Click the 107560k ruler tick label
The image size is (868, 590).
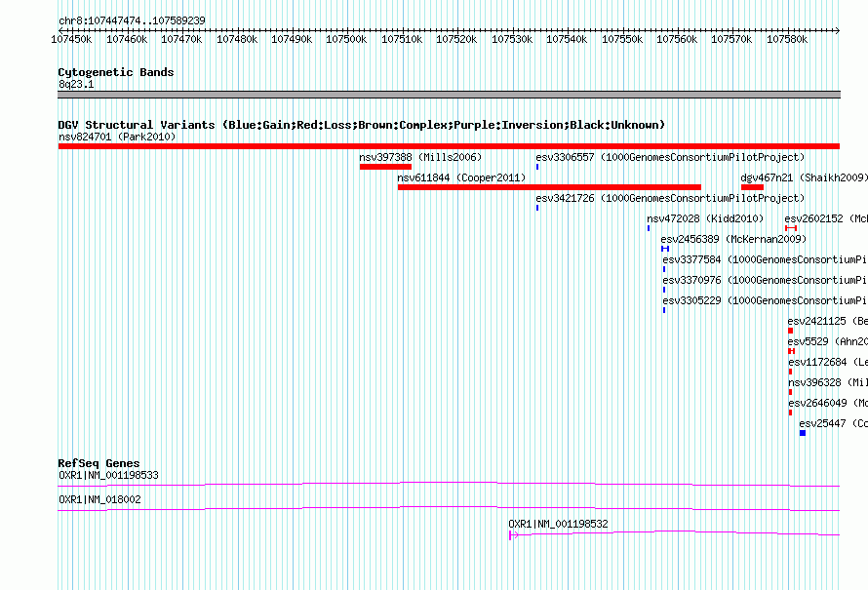click(x=677, y=39)
